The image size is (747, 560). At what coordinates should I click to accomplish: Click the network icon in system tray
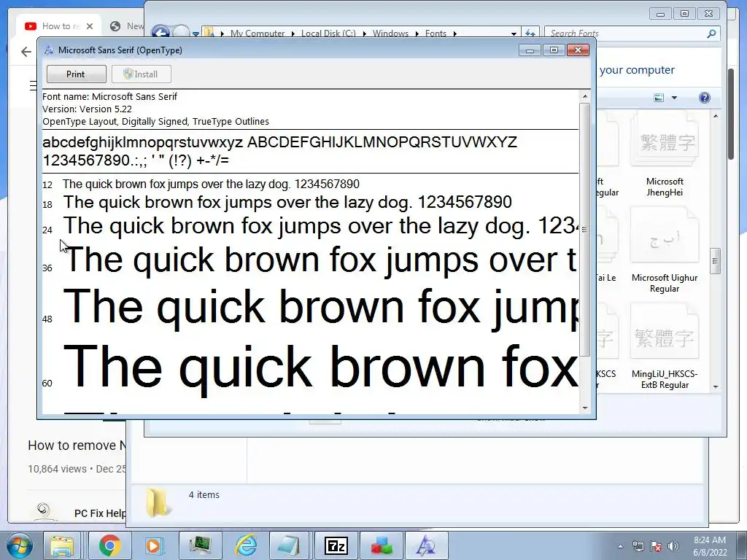(x=638, y=546)
